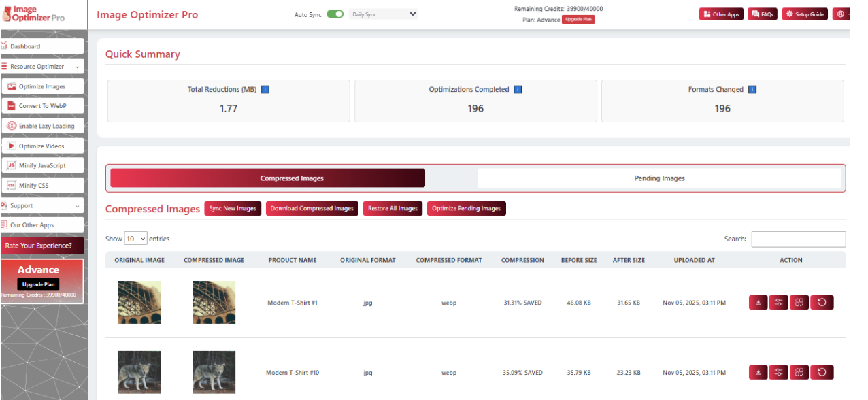The width and height of the screenshot is (868, 400).
Task: Click info icon next to Formats Changed
Action: click(752, 90)
